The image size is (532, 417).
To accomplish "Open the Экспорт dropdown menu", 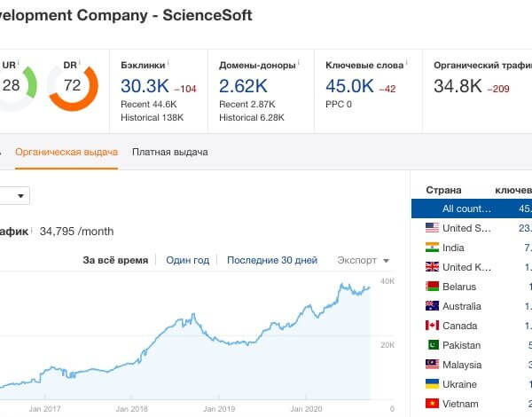I will tap(363, 261).
